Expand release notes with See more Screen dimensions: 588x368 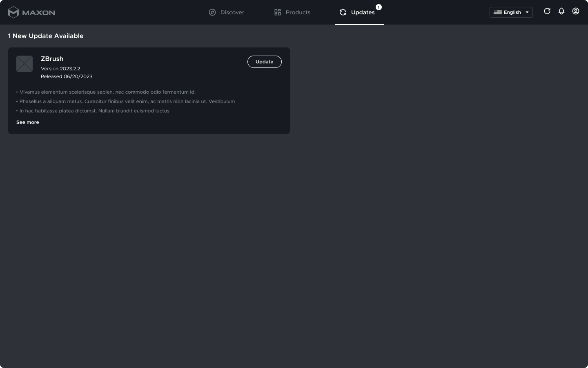28,122
